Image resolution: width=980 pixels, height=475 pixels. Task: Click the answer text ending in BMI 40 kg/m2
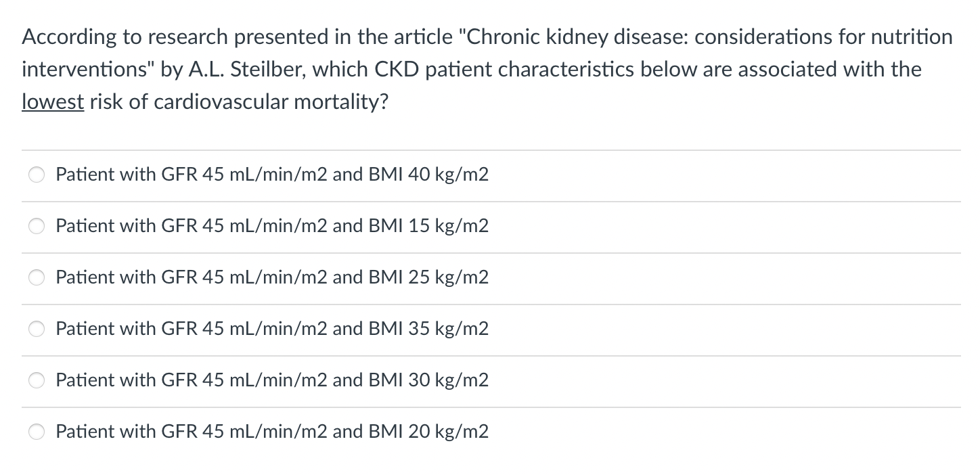pos(271,175)
